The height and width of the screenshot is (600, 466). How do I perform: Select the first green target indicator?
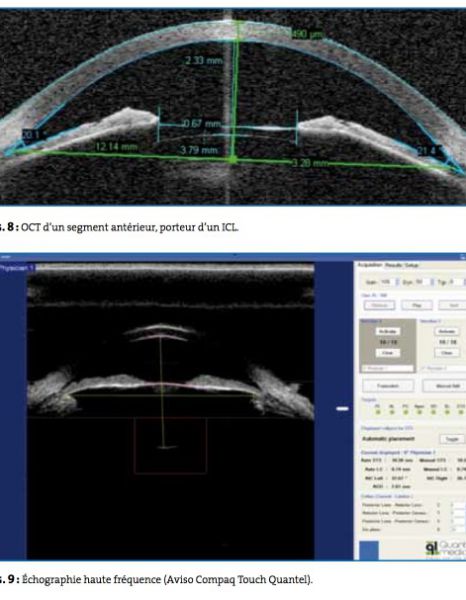click(x=378, y=412)
